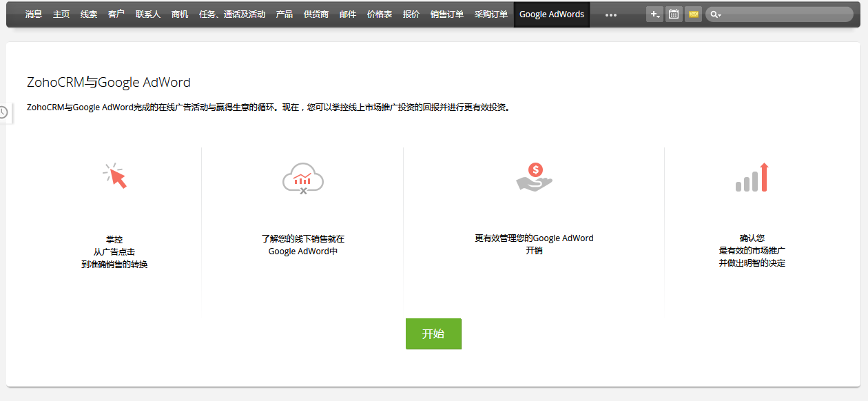868x401 pixels.
Task: Click the hand with dollar icon
Action: point(535,176)
